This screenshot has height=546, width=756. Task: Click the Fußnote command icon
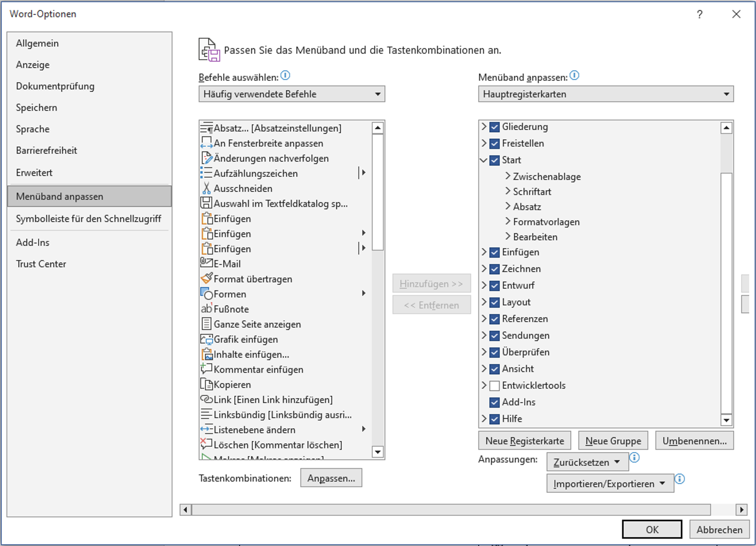click(207, 309)
